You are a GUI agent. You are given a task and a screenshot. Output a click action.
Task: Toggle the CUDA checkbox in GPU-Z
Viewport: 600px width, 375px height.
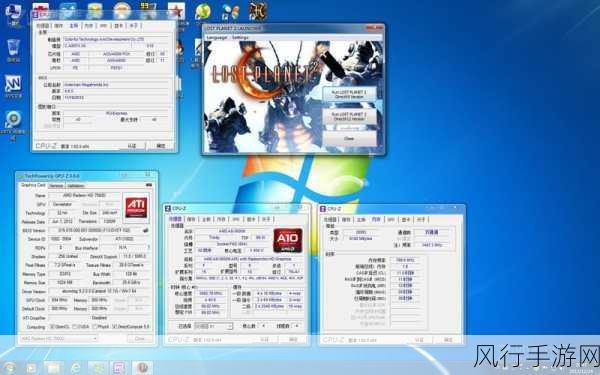pos(74,327)
